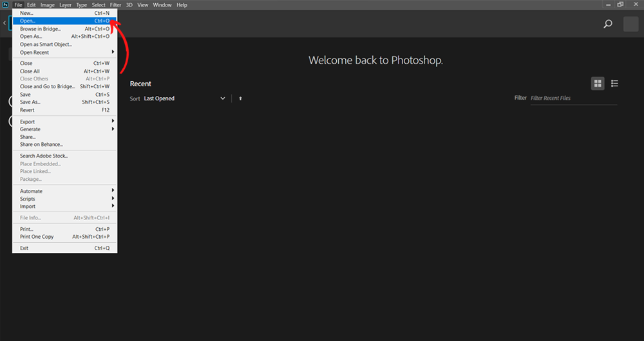Switch recent files to grid view
The image size is (644, 341).
coord(598,84)
